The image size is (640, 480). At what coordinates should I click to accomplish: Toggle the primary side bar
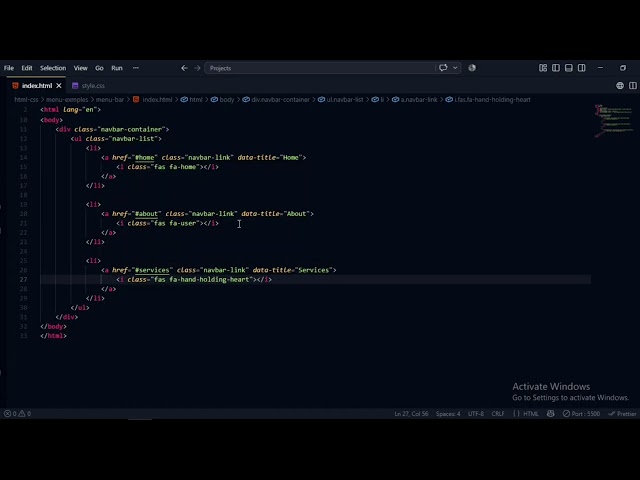tap(556, 68)
